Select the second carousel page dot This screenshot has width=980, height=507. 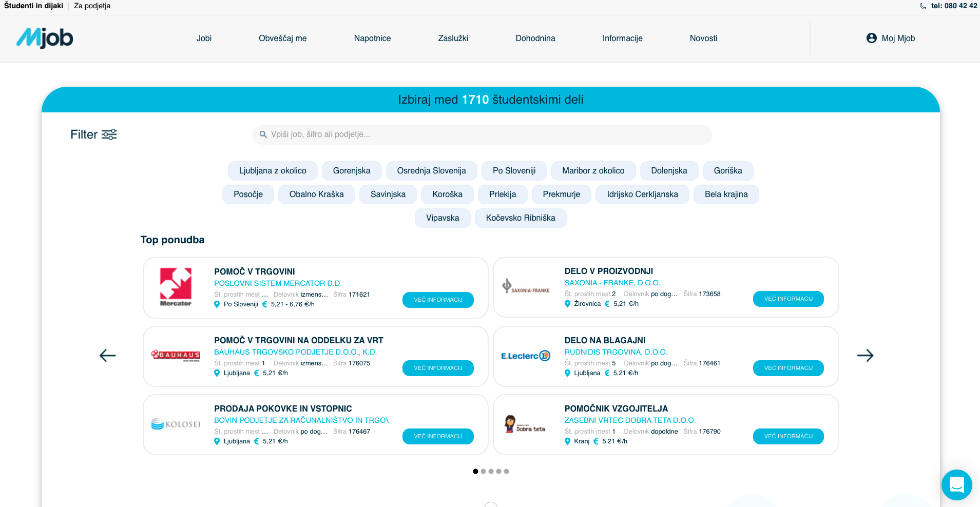[483, 471]
